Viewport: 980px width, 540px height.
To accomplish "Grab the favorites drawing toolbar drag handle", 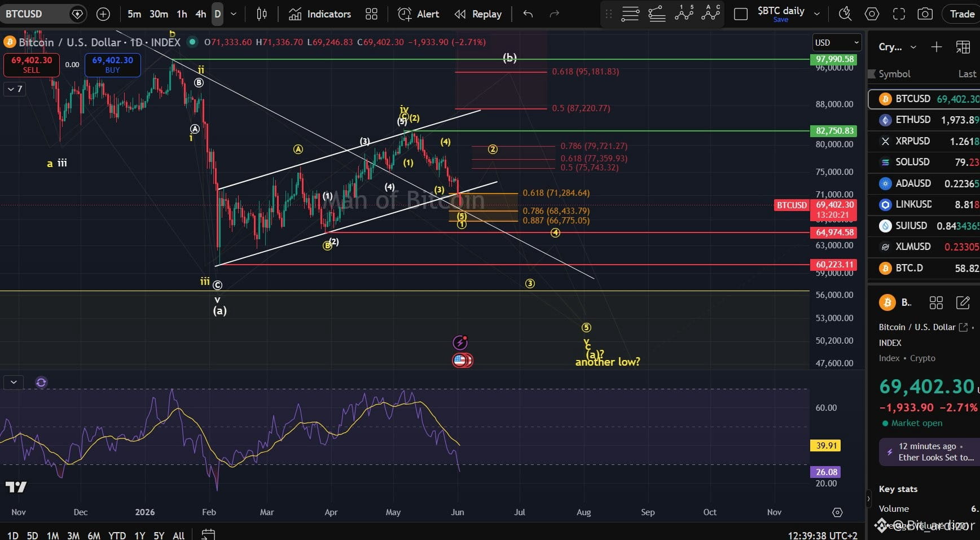I will (x=608, y=14).
